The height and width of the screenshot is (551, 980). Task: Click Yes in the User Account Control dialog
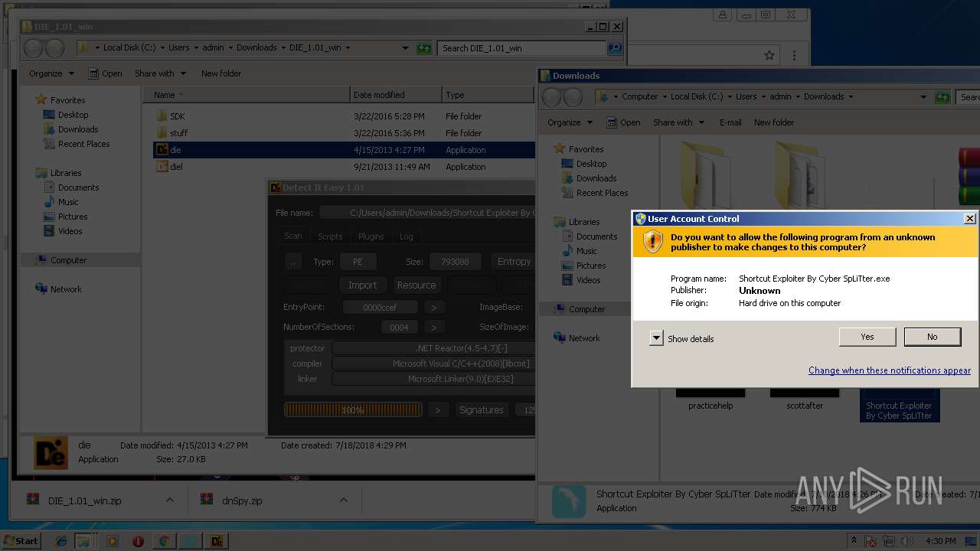point(867,337)
